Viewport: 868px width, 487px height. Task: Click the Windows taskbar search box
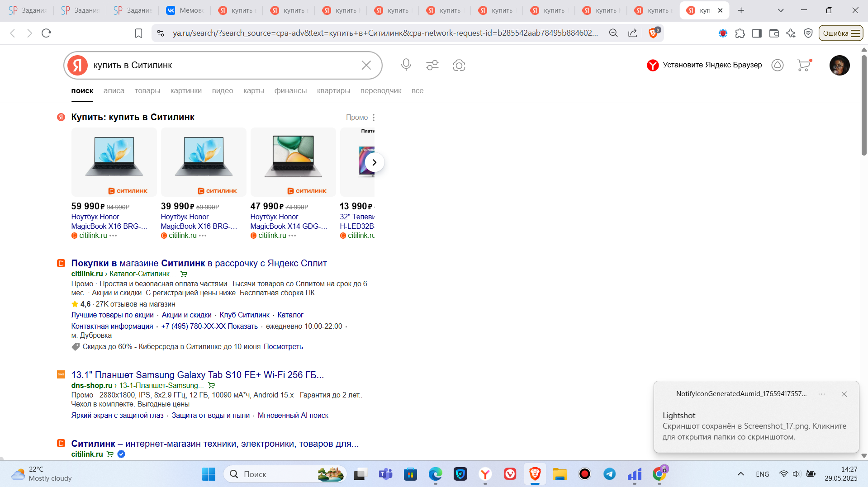[x=285, y=474]
